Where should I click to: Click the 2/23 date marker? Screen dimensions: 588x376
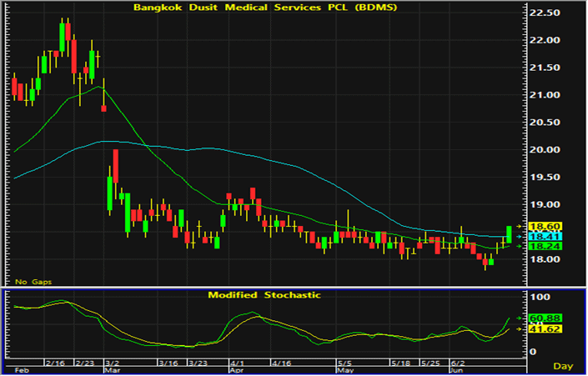point(84,363)
